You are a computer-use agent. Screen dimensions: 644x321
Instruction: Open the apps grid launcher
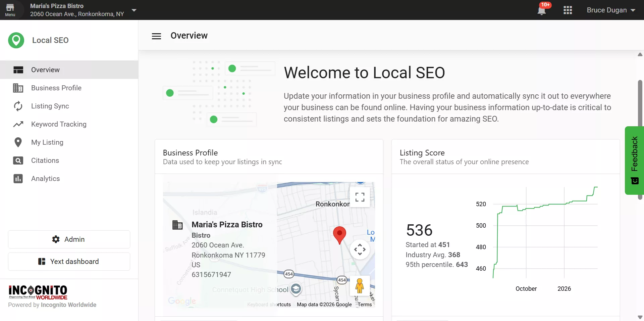[568, 10]
